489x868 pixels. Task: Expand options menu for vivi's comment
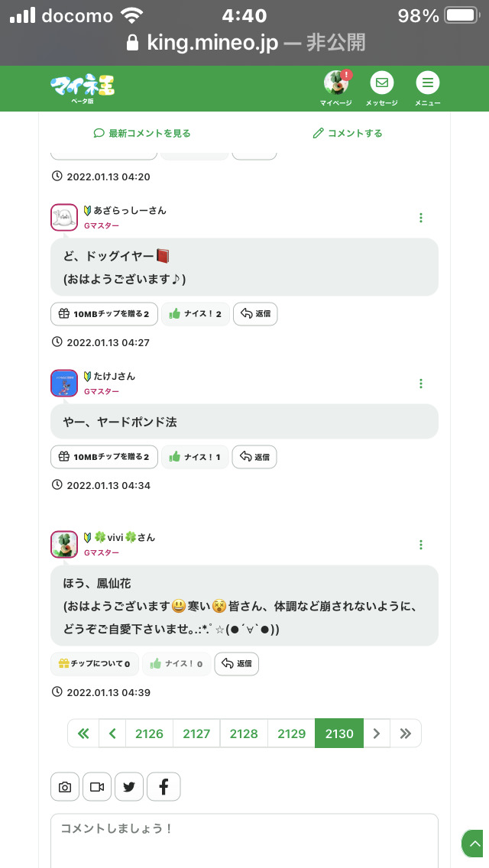tap(421, 545)
